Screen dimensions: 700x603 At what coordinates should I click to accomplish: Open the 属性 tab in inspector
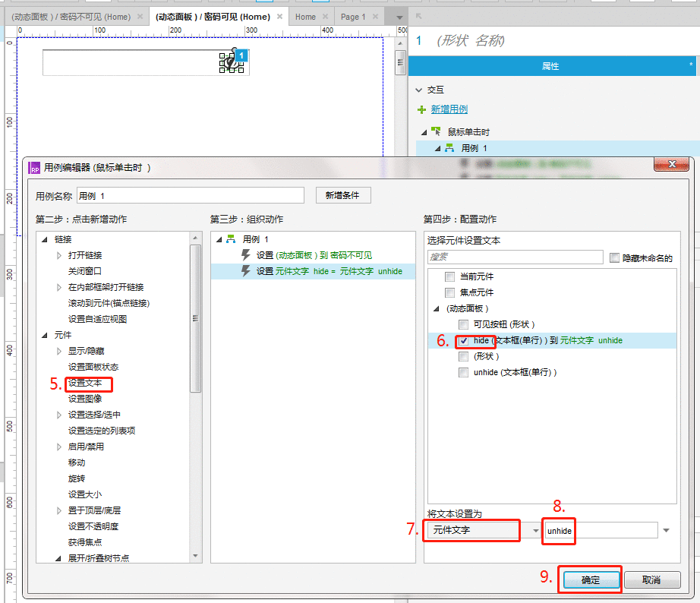click(552, 66)
